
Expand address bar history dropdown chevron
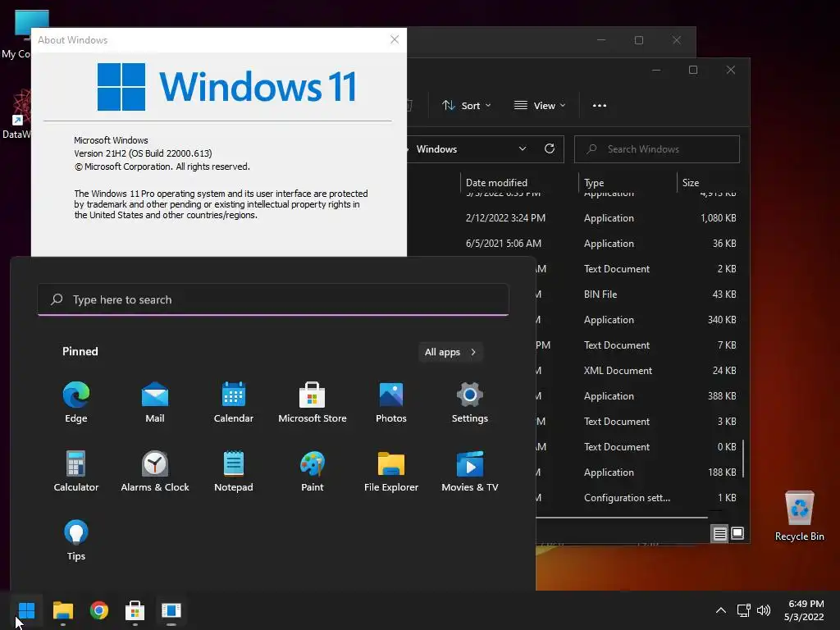pos(523,149)
